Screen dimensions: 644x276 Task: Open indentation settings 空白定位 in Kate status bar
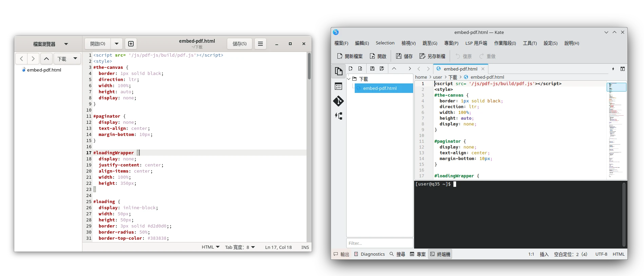571,254
